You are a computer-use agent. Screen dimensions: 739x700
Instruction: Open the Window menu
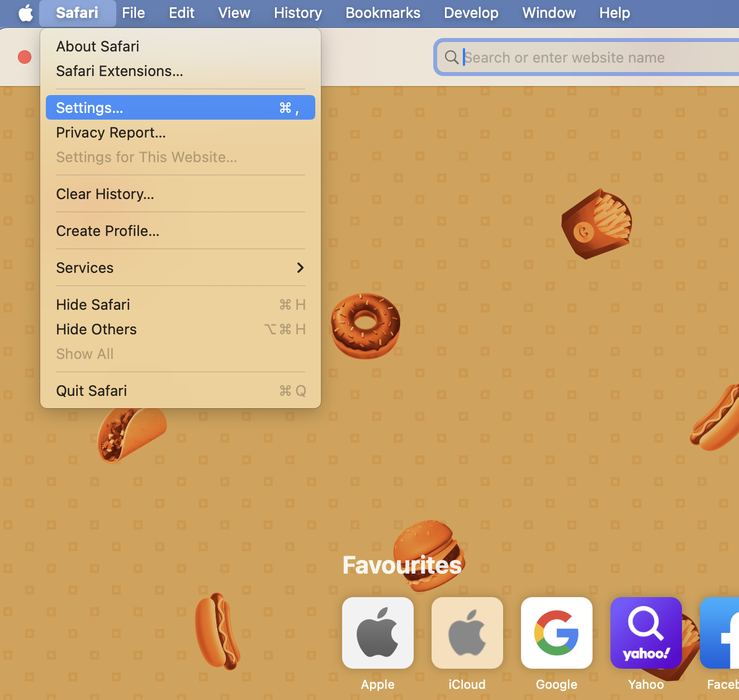(x=549, y=12)
